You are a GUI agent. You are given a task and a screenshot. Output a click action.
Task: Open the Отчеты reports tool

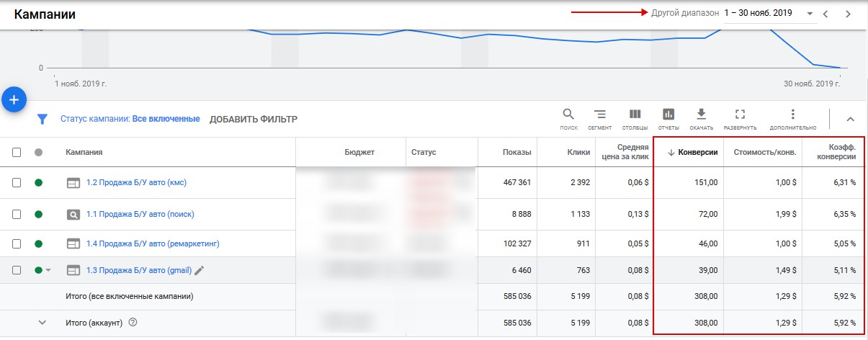click(668, 117)
